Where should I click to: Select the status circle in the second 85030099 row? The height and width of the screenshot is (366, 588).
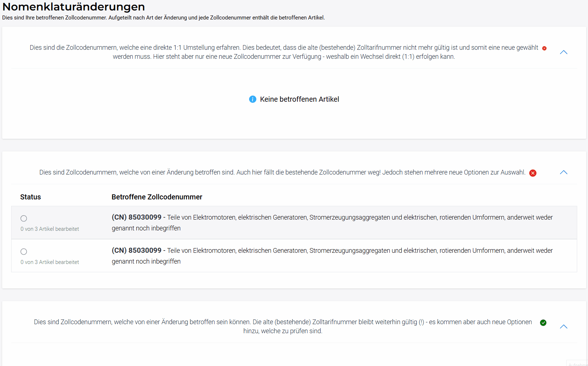(24, 252)
